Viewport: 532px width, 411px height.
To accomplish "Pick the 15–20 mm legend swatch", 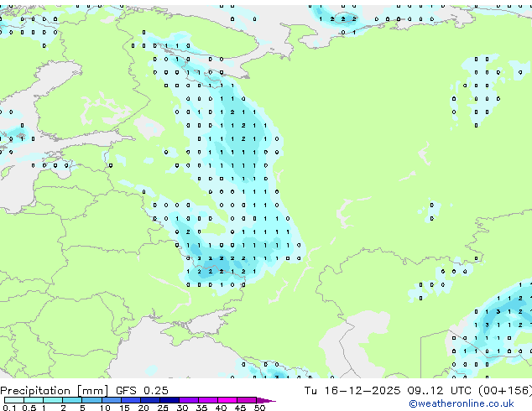I will (x=130, y=400).
